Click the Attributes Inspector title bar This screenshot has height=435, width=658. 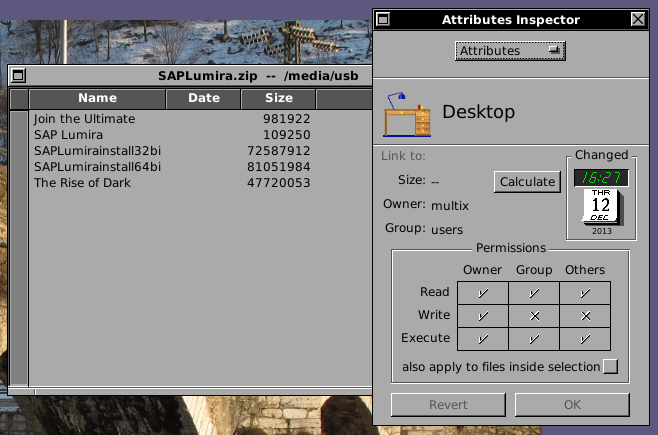[x=510, y=19]
